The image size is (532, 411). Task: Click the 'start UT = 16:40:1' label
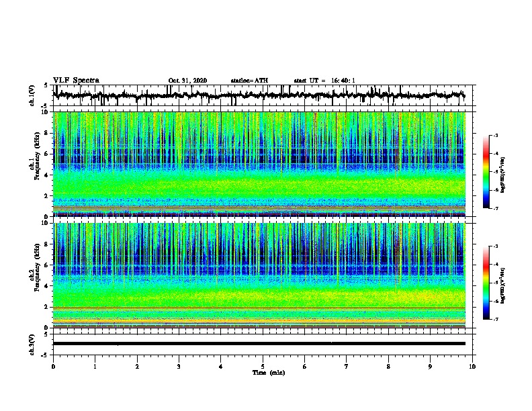pyautogui.click(x=324, y=81)
